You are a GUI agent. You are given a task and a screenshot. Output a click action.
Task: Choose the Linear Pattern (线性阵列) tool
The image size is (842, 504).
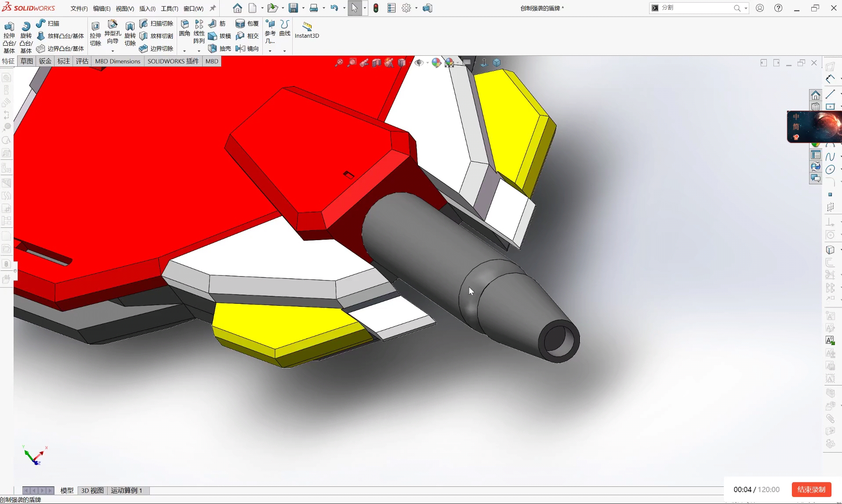tap(199, 32)
